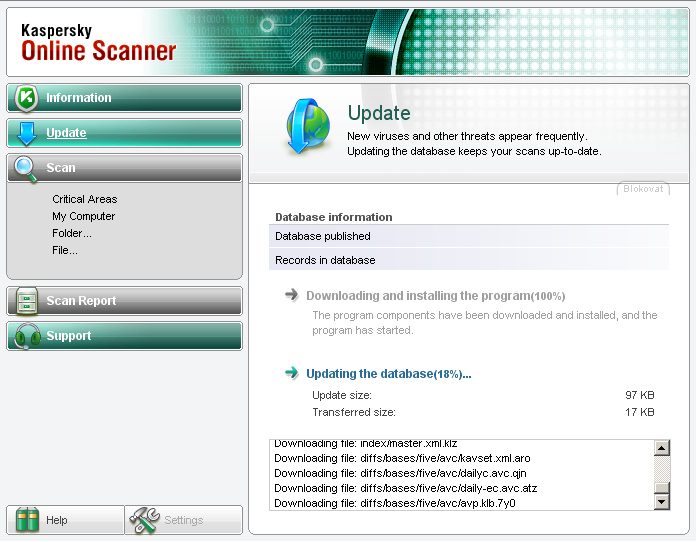Image resolution: width=696 pixels, height=542 pixels.
Task: Click the download log scroll down arrow
Action: coord(662,502)
